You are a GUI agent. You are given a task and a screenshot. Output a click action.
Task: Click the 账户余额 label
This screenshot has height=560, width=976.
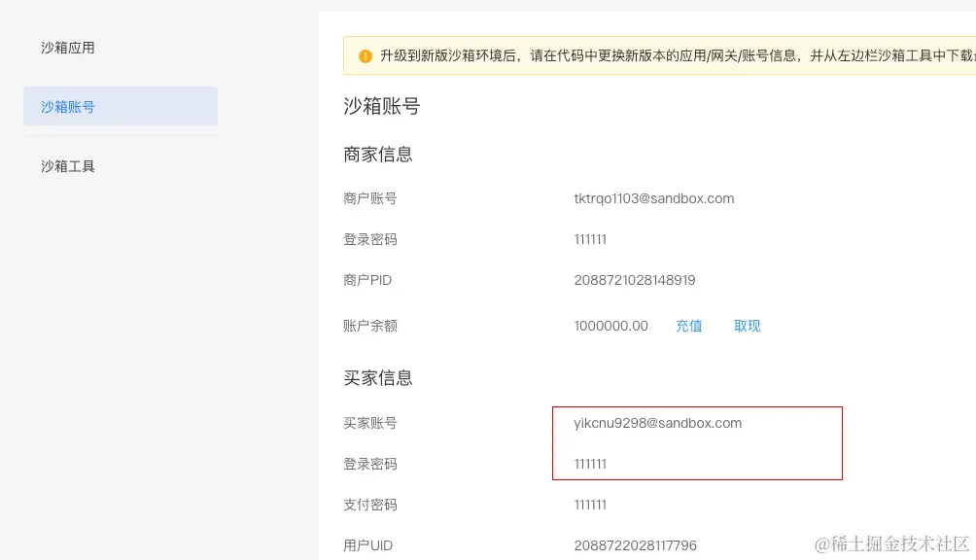(x=370, y=326)
